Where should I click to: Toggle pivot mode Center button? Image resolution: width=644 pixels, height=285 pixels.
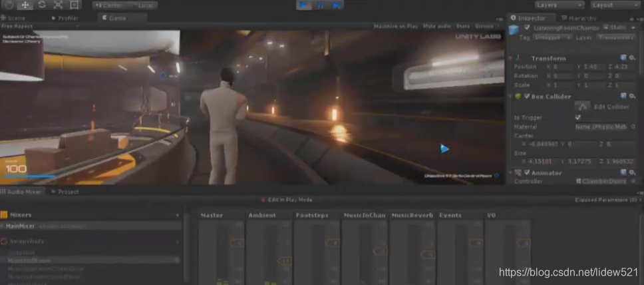pos(108,5)
